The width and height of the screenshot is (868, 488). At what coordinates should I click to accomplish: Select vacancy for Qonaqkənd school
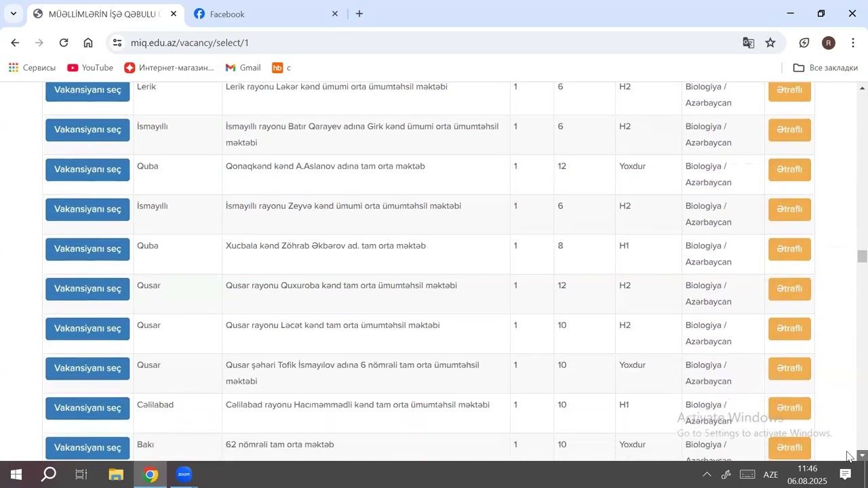coord(87,169)
